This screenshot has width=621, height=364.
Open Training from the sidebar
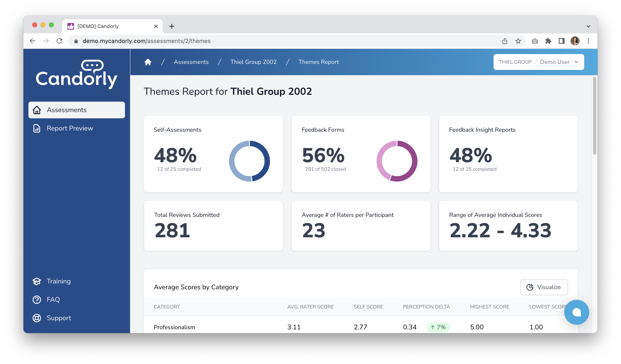click(59, 281)
